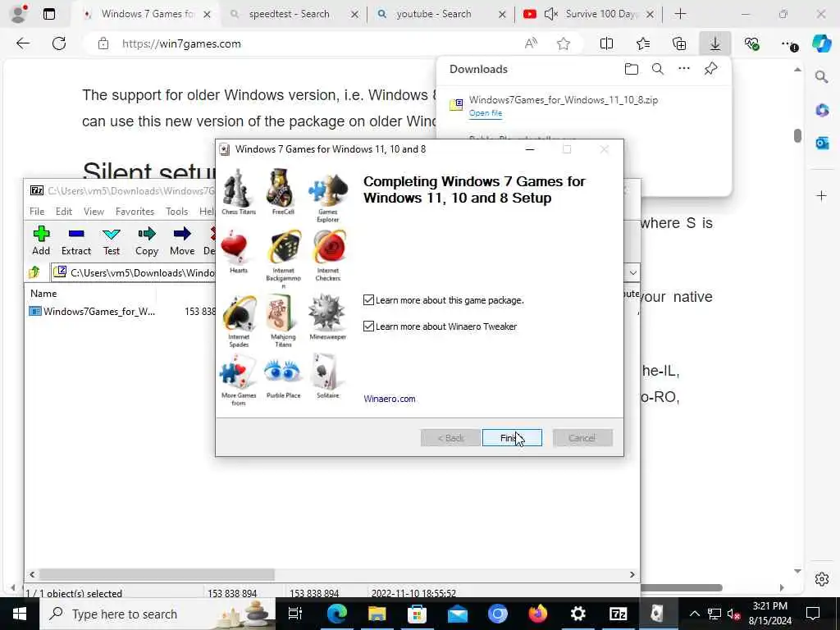840x630 pixels.
Task: Open the 7-Zip Favorites menu
Action: tap(135, 212)
